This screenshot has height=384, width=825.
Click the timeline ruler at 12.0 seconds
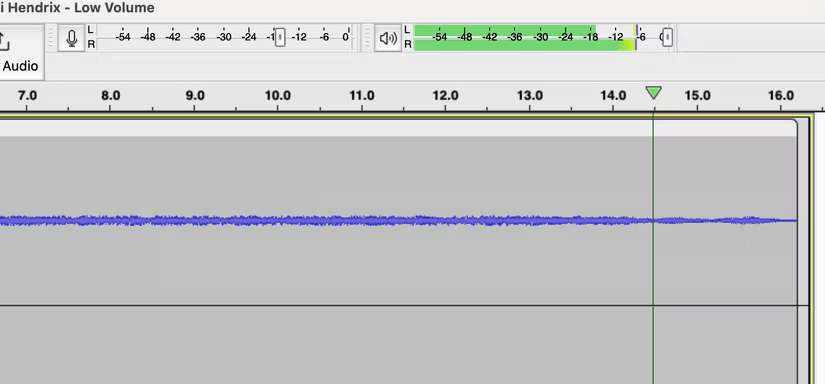[445, 96]
